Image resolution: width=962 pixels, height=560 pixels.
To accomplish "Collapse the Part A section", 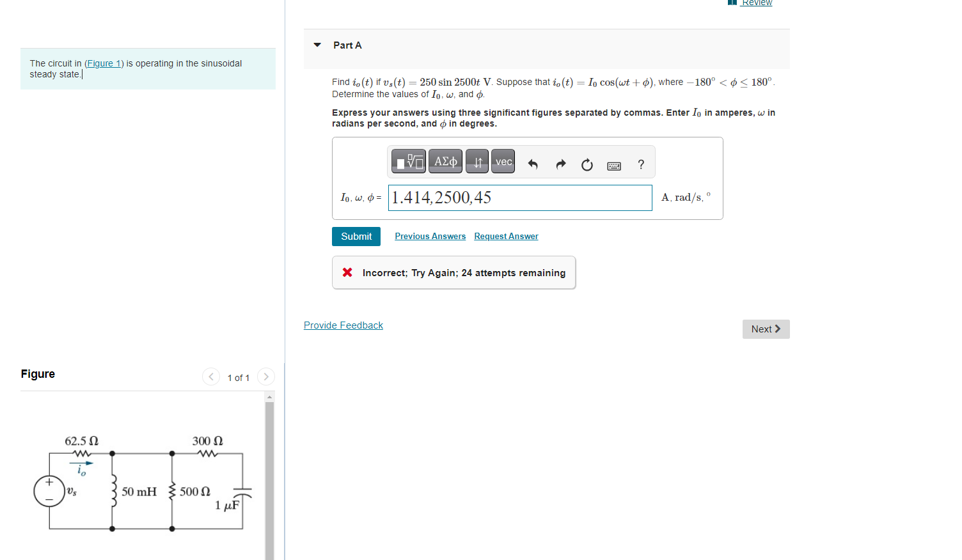I will click(x=317, y=45).
